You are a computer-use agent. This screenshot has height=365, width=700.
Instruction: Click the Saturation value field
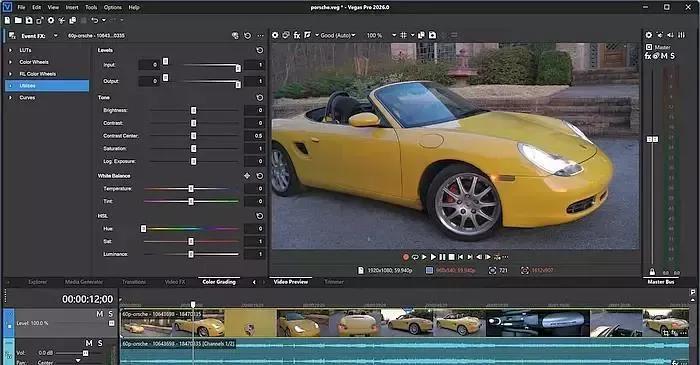coord(254,149)
